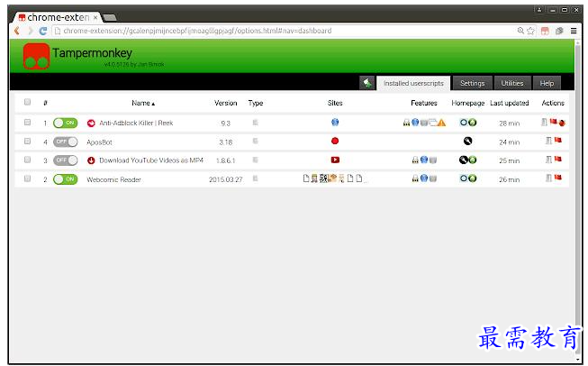This screenshot has height=366, width=588.
Task: Open the Chrome hamburger menu
Action: [574, 32]
